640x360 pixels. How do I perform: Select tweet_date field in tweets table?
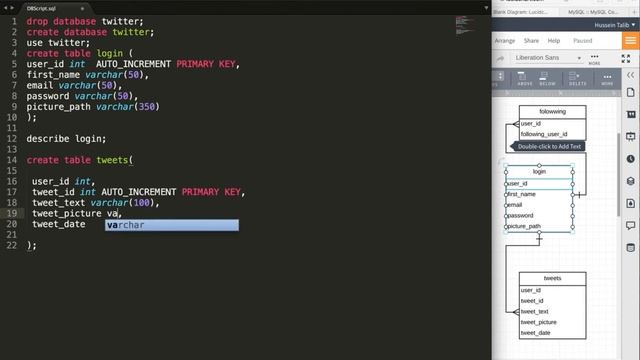(x=552, y=333)
